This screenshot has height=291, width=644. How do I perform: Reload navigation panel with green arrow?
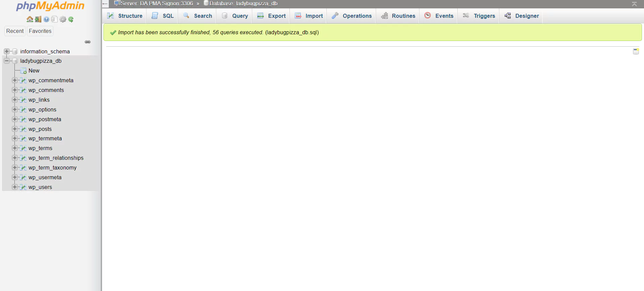tap(71, 19)
